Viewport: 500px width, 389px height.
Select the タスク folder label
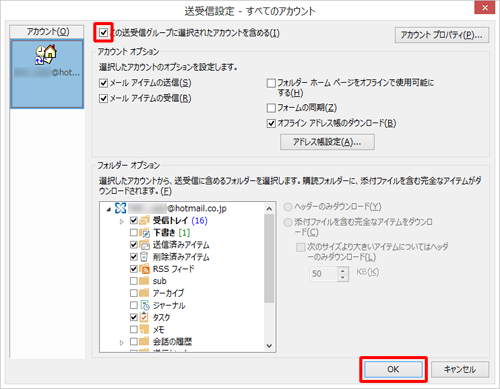[161, 317]
